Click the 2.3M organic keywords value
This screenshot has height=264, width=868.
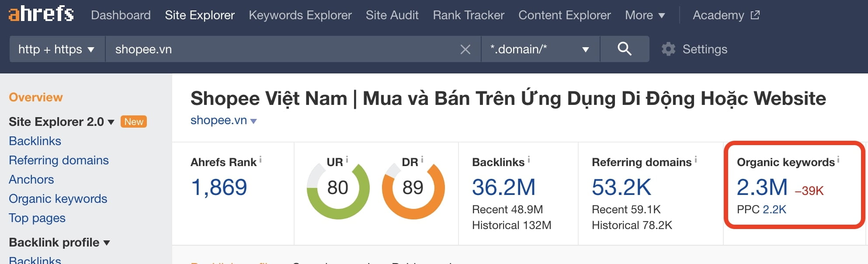click(x=762, y=187)
